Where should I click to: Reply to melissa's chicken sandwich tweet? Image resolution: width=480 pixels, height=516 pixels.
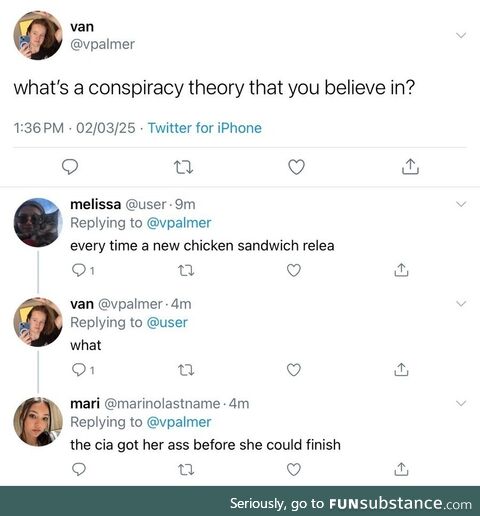pos(79,270)
